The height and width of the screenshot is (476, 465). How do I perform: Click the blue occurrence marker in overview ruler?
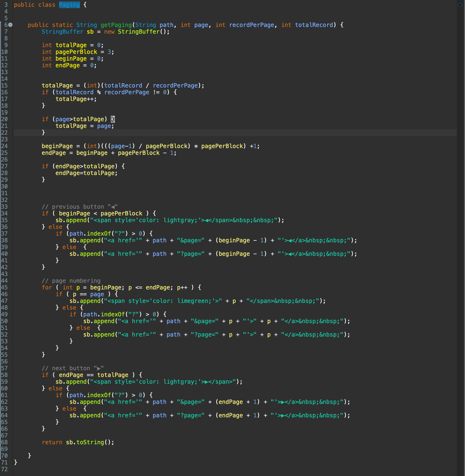[x=460, y=5]
